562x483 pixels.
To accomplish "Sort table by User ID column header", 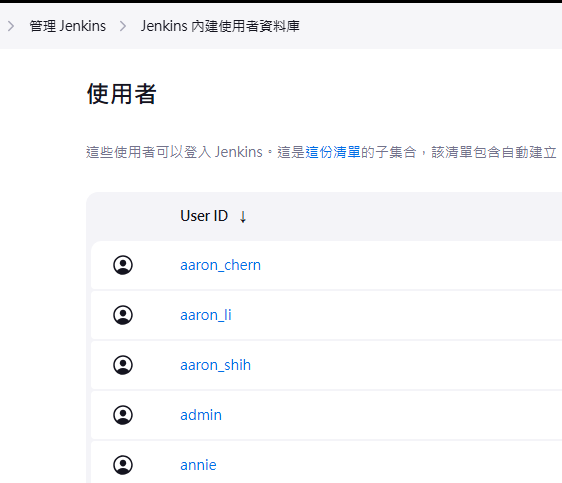I will pos(204,216).
